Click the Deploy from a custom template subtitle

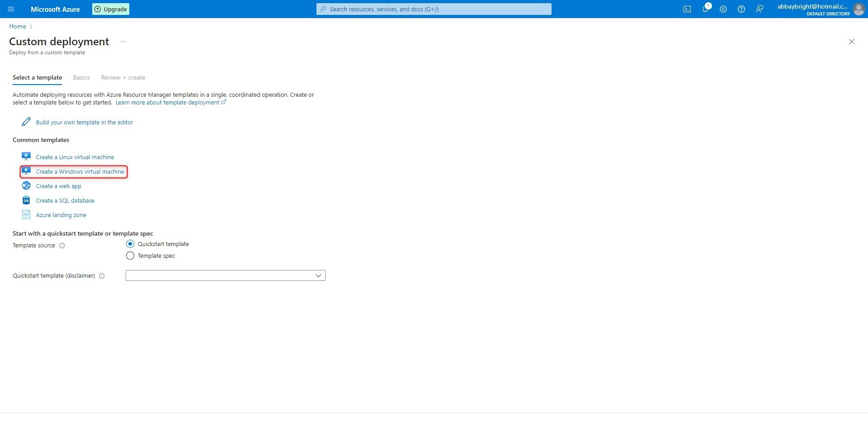[47, 52]
